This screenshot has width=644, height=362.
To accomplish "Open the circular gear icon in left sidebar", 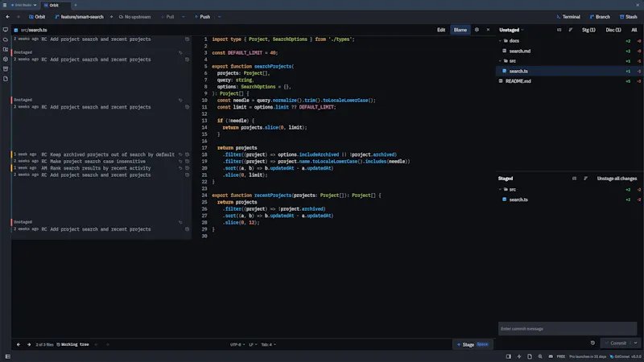I will tap(6, 59).
